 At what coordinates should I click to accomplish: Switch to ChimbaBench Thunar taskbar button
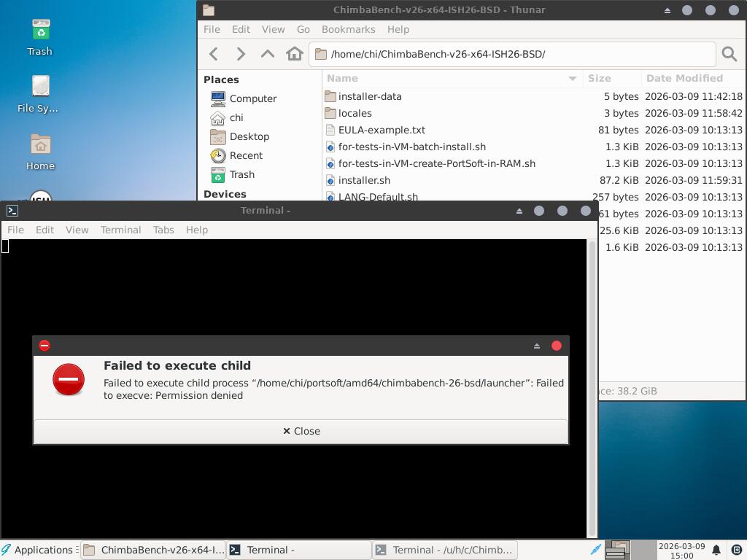(153, 550)
